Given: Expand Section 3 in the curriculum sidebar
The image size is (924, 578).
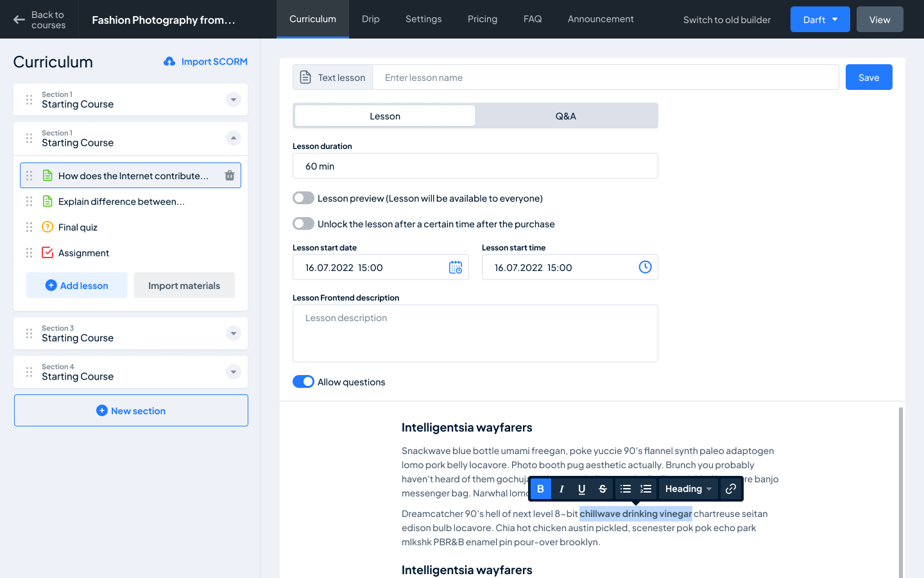Looking at the screenshot, I should 233,333.
